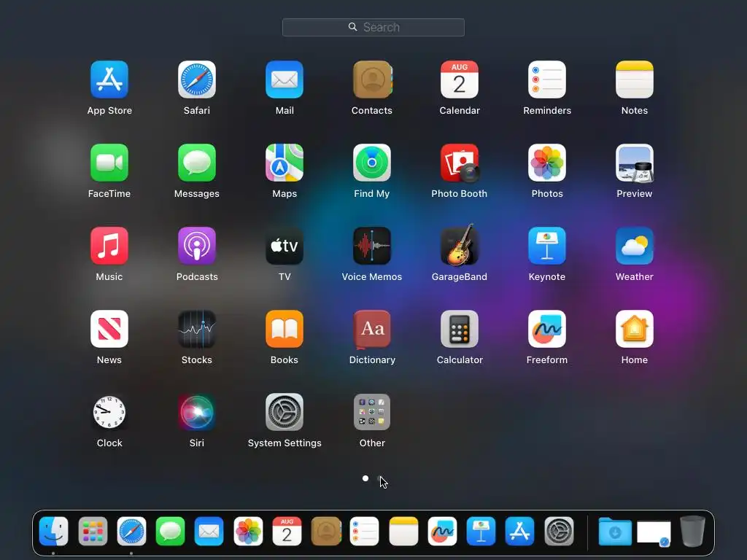This screenshot has width=747, height=560.
Task: Launch Photo Booth
Action: [x=460, y=163]
